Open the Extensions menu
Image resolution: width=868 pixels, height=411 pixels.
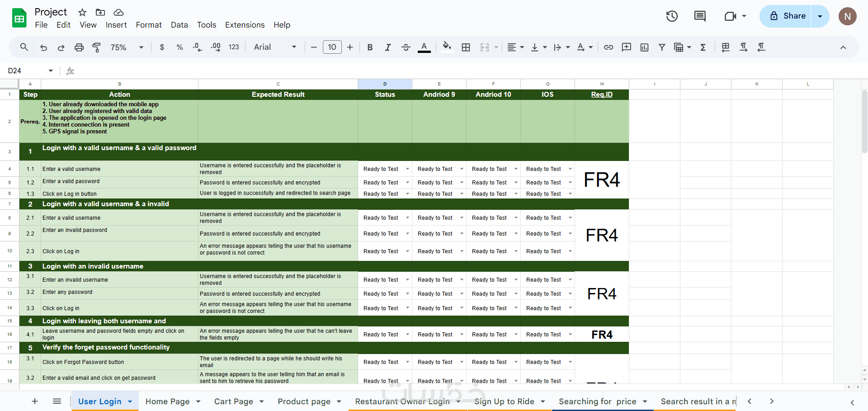coord(245,25)
